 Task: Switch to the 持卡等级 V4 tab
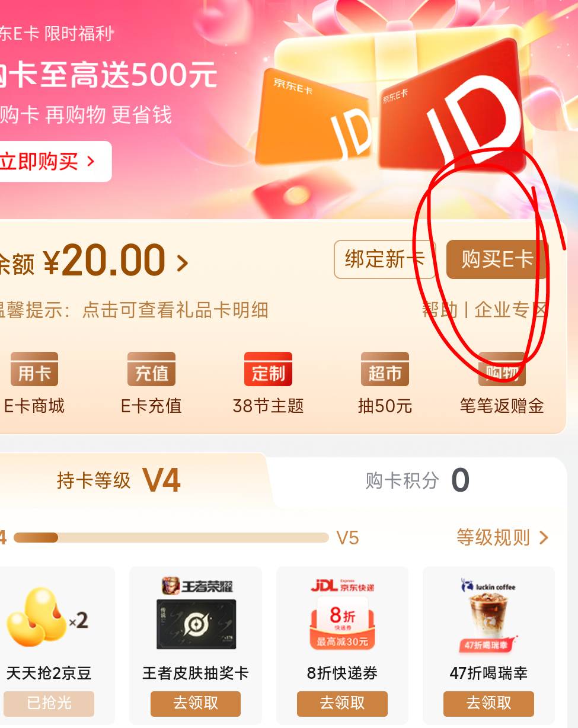pyautogui.click(x=119, y=480)
